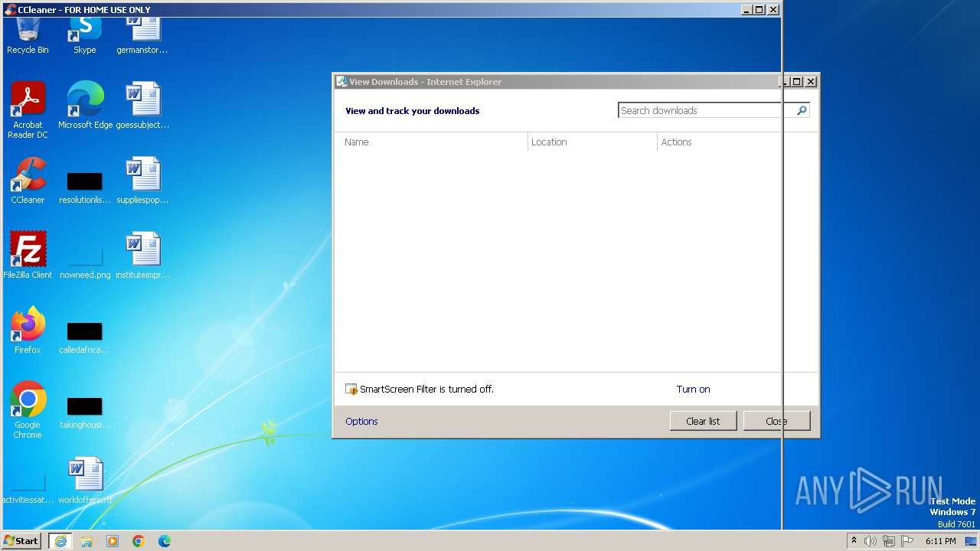Screen dimensions: 980x551
Task: Select the worldoffer.rtf document icon
Action: [x=85, y=480]
